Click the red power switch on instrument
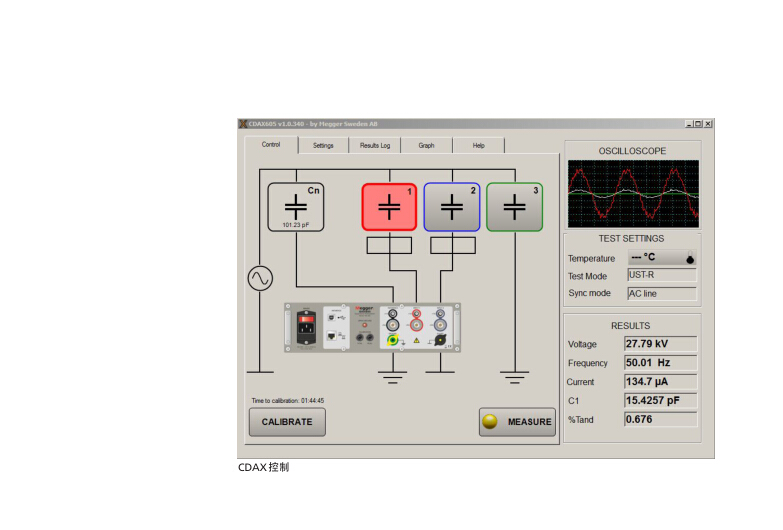783x530 pixels. point(306,319)
